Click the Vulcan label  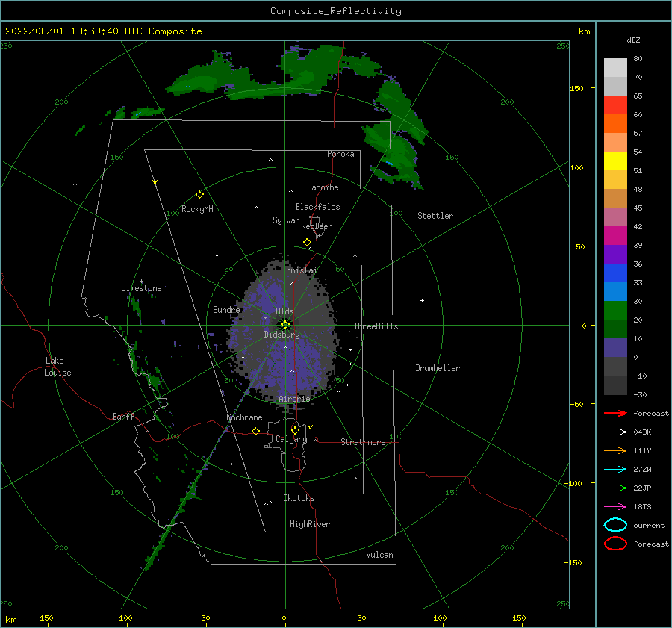[x=379, y=555]
